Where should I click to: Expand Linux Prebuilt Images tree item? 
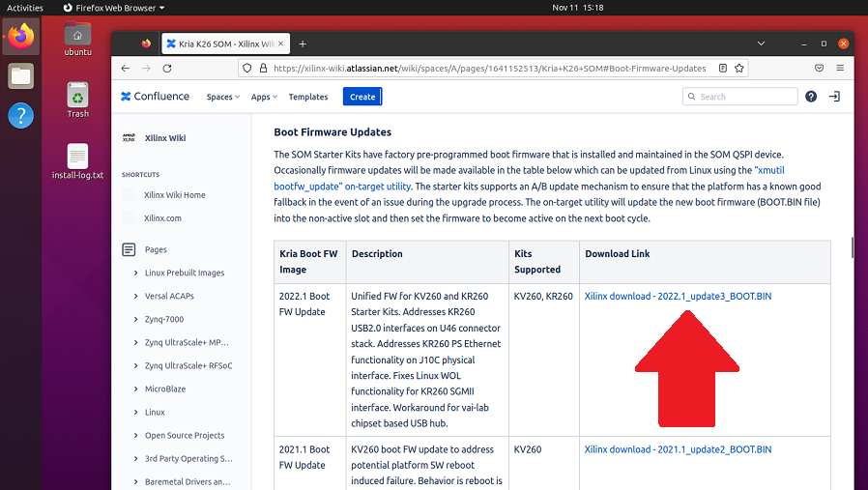point(135,273)
